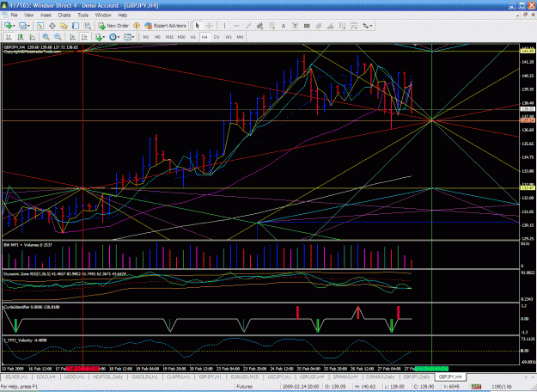This screenshot has height=392, width=537.
Task: Open the Navigator panel
Action: 64,26
